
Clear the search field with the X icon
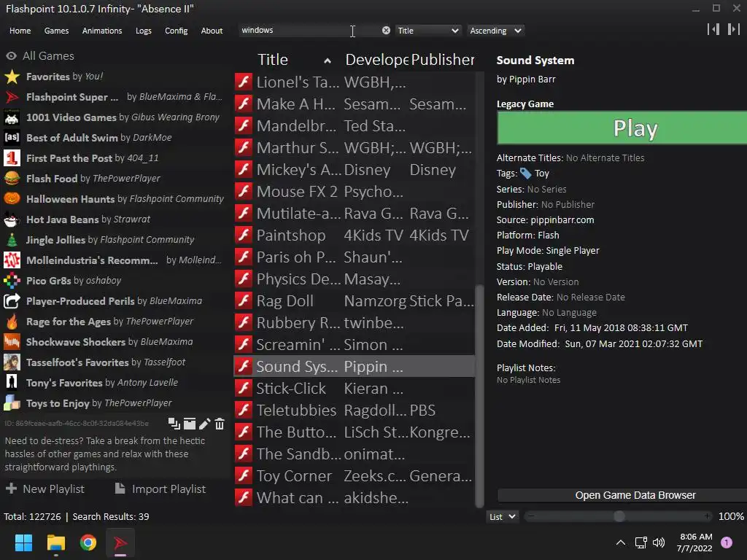(386, 31)
